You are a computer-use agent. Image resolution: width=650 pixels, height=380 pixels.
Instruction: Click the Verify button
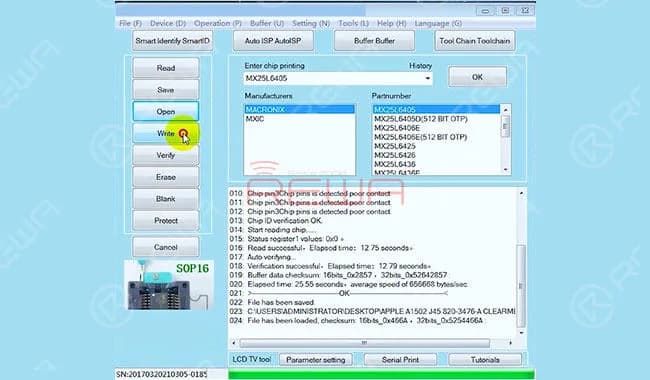(166, 155)
